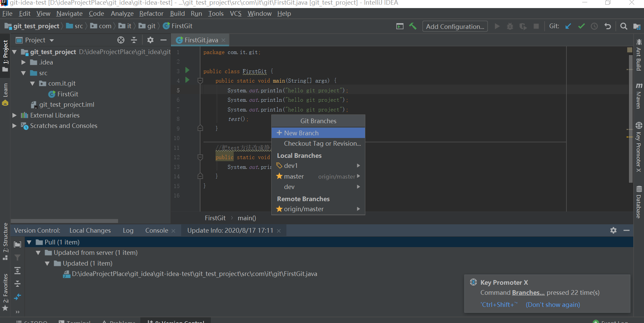Screen dimensions: 644x323
Task: Expand Scratches and Consoles node
Action: (x=14, y=126)
